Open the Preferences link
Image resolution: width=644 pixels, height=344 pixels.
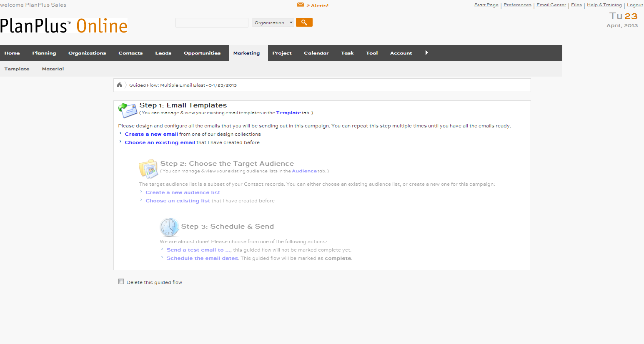517,5
